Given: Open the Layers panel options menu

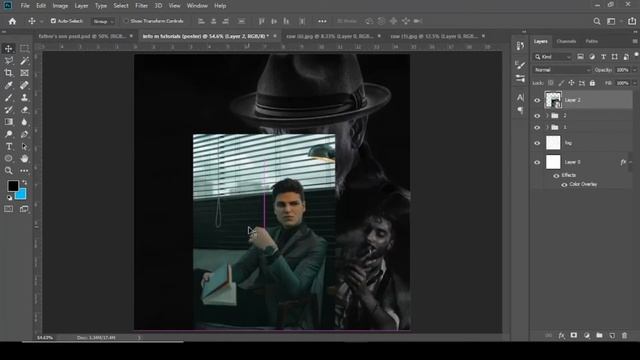Looking at the screenshot, I should tap(635, 42).
